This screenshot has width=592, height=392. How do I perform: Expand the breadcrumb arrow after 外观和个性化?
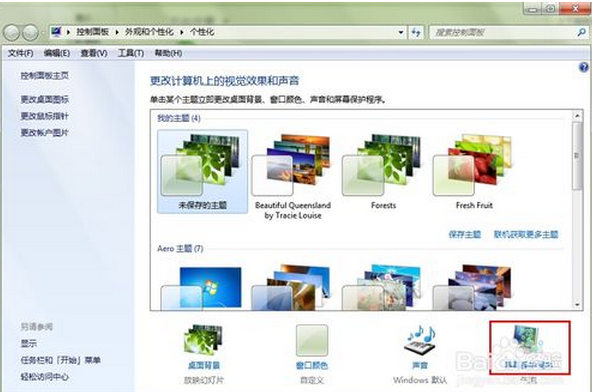tap(182, 32)
